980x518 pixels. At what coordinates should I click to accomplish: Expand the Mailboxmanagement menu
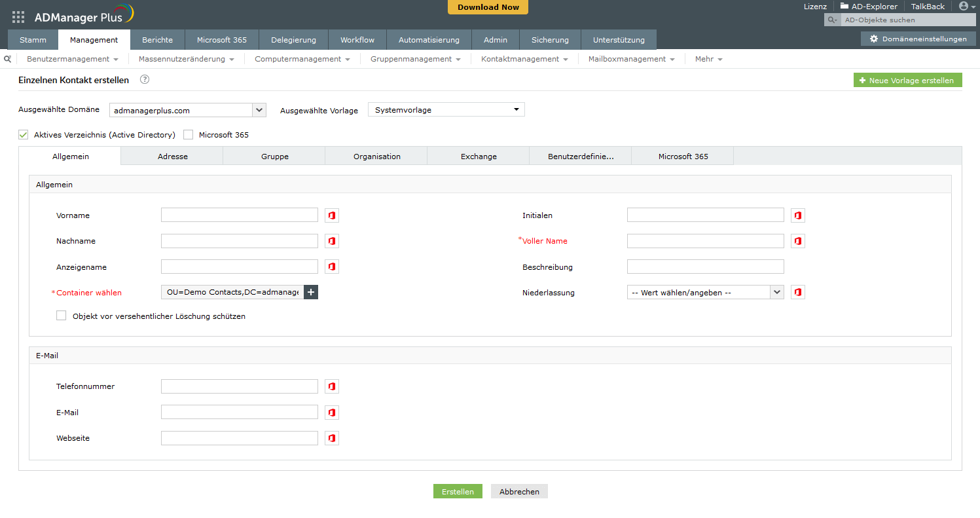tap(632, 59)
